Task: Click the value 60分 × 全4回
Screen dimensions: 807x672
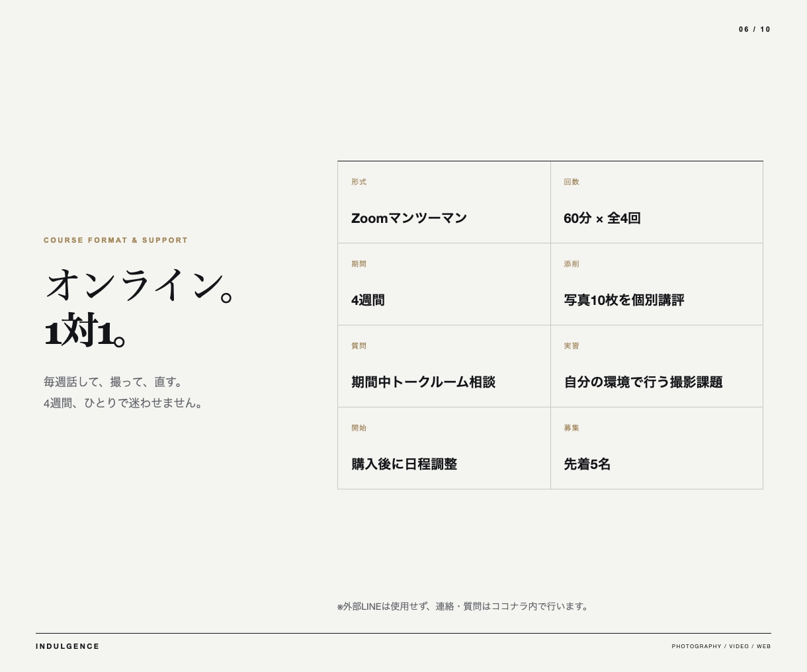Action: tap(602, 218)
